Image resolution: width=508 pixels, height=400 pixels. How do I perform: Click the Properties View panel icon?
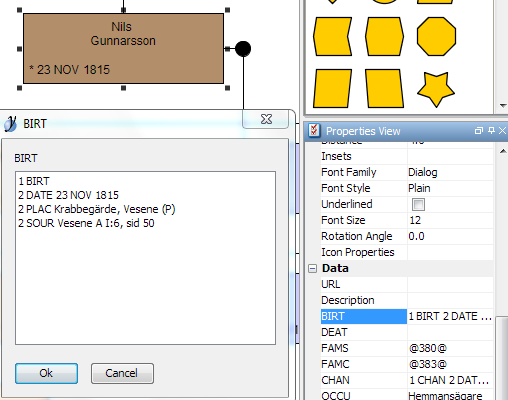point(314,131)
